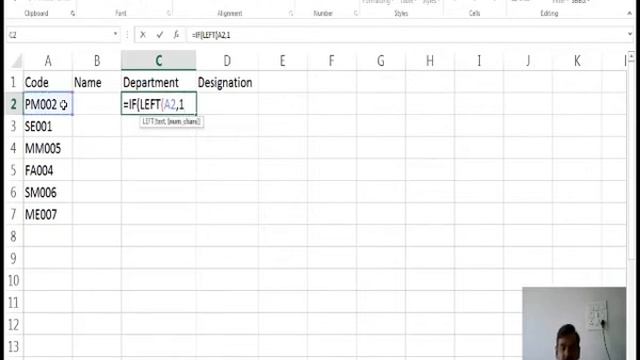Select row 1 header
640x360 pixels.
[13, 82]
